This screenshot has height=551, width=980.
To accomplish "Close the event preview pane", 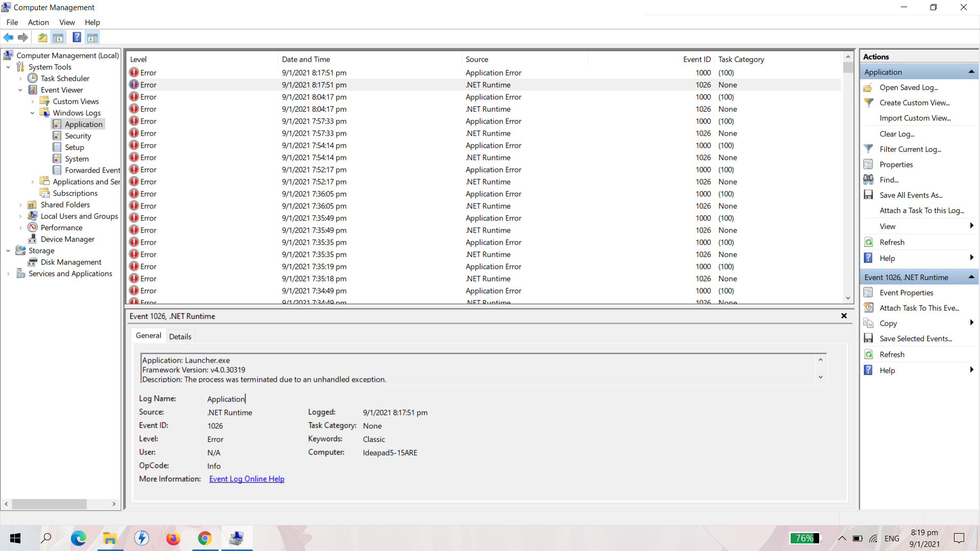I will 844,316.
